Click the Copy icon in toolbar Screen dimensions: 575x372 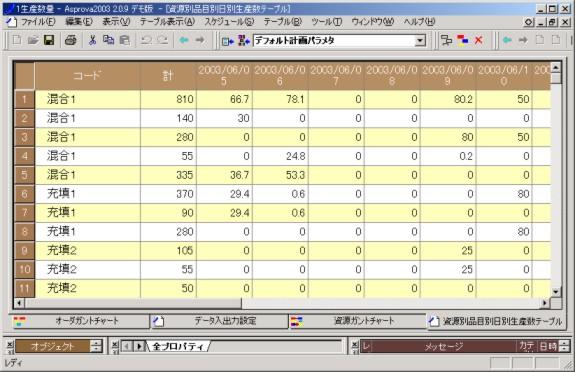(x=108, y=40)
